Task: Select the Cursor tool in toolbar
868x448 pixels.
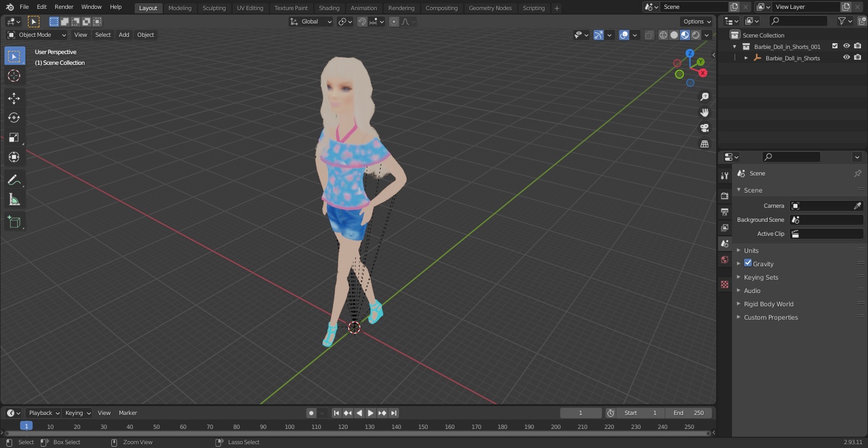Action: (x=14, y=76)
